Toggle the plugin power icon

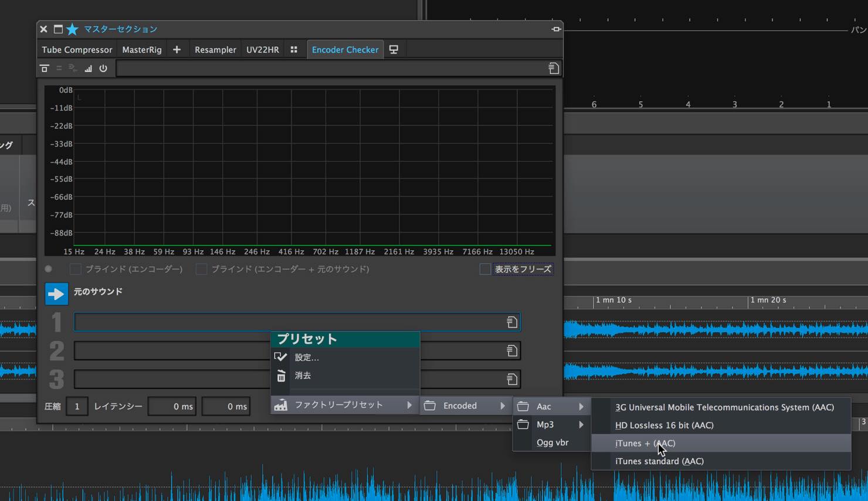pyautogui.click(x=103, y=69)
